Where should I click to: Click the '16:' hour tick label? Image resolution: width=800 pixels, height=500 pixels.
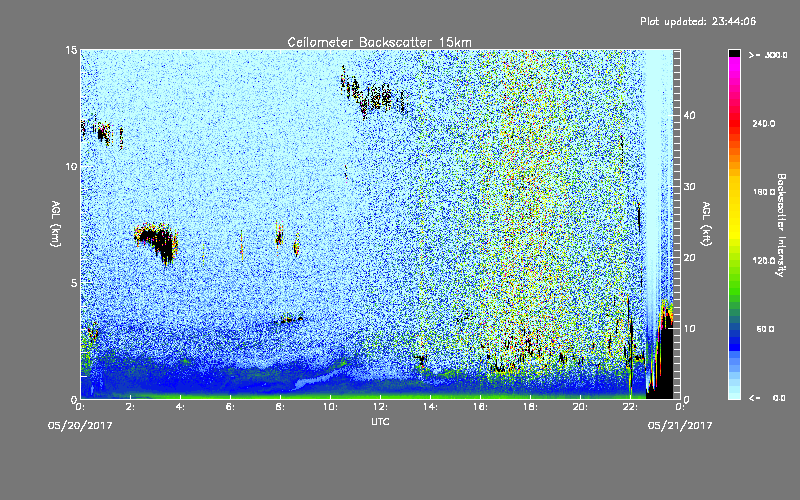tap(480, 407)
